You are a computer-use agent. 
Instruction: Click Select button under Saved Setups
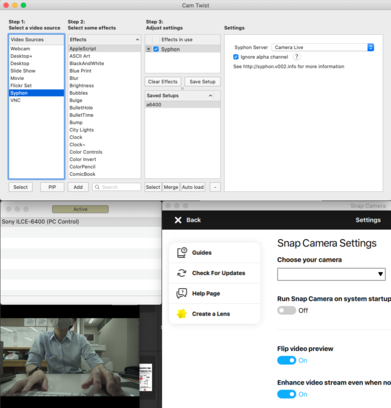click(153, 187)
